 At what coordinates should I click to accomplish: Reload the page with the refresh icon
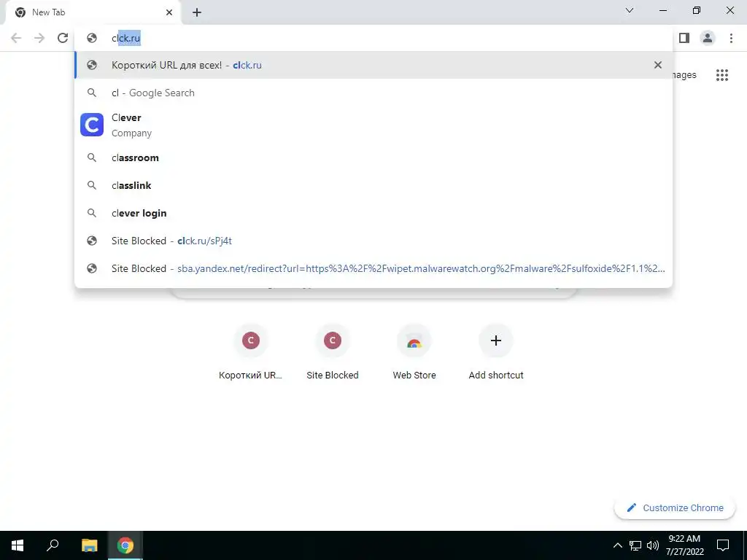pos(63,38)
